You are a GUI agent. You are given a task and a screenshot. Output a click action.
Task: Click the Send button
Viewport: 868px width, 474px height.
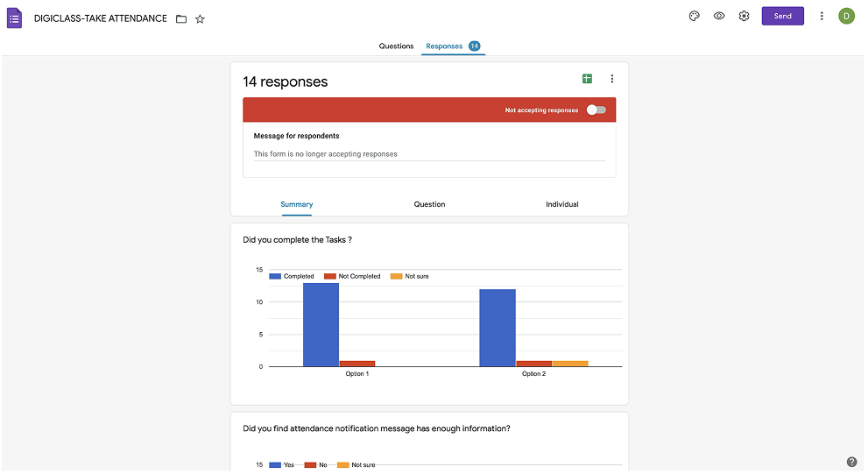[x=782, y=16]
